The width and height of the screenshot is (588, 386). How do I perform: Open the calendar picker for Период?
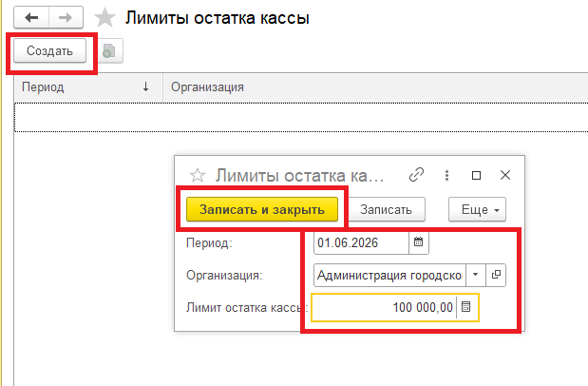coord(419,242)
